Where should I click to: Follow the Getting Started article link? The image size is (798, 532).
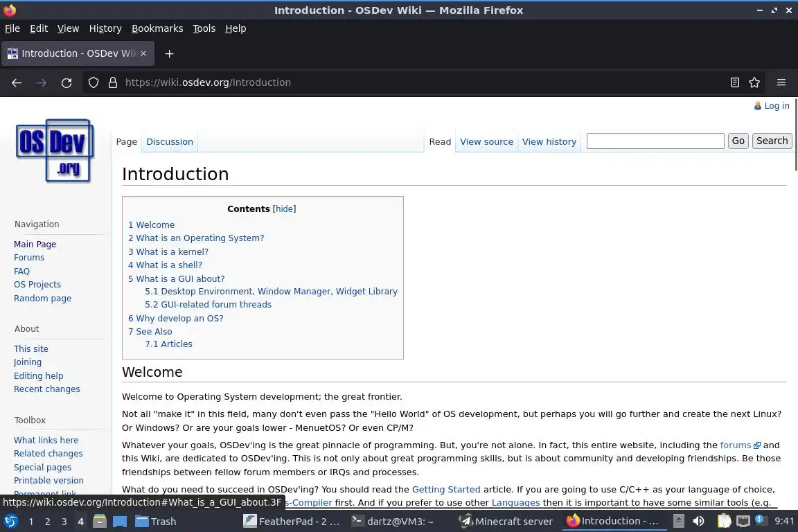446,489
